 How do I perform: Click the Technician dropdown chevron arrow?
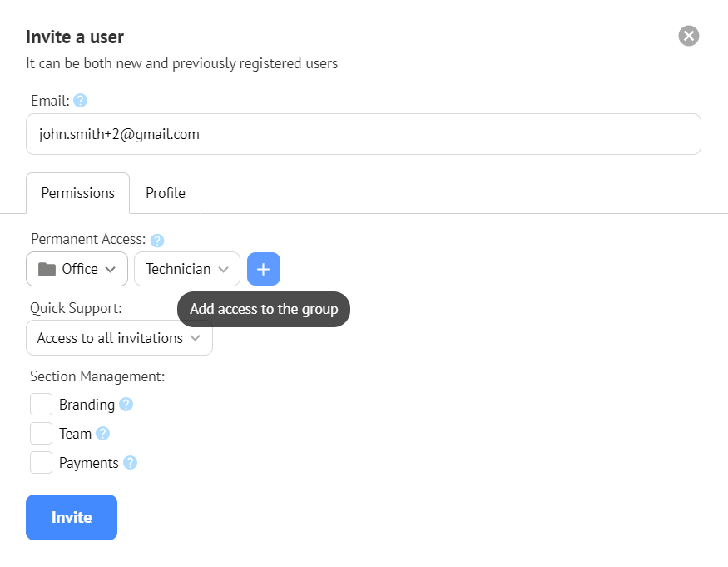pyautogui.click(x=223, y=270)
